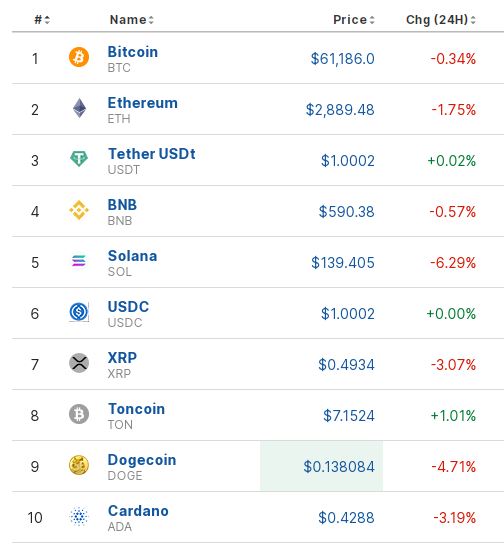Viewport: 504px width, 551px height.
Task: Click the Bitcoin orange logo icon
Action: pos(79,57)
